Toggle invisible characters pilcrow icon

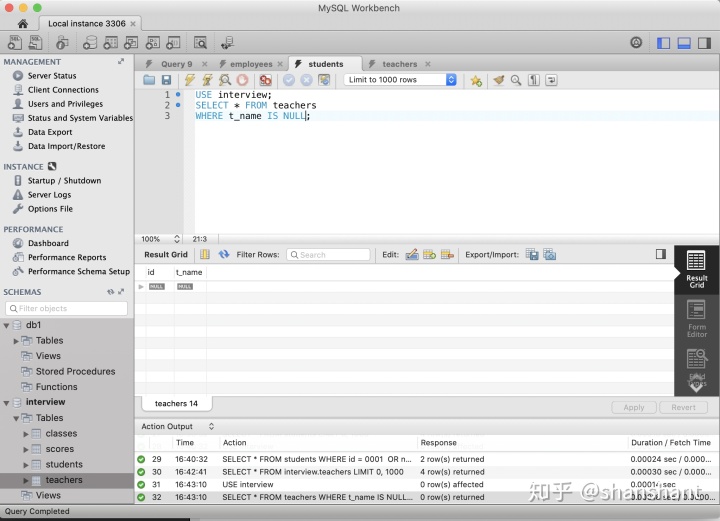tap(534, 80)
